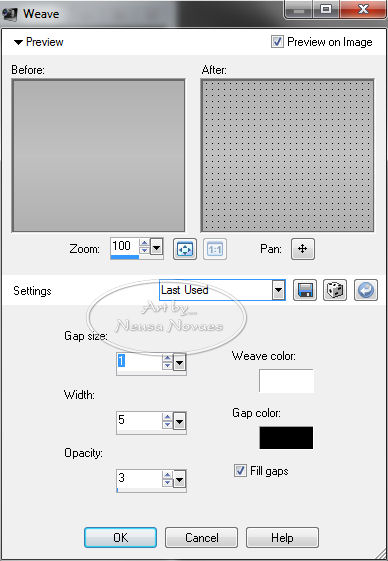This screenshot has height=561, width=388.
Task: Toggle Preview on Image checkbox
Action: pos(277,42)
